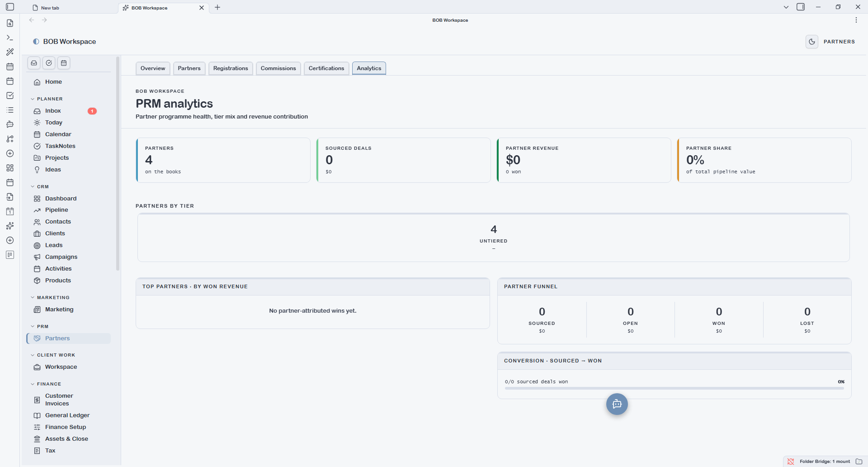This screenshot has width=868, height=467.
Task: Open the three-dot more options menu
Action: click(856, 20)
